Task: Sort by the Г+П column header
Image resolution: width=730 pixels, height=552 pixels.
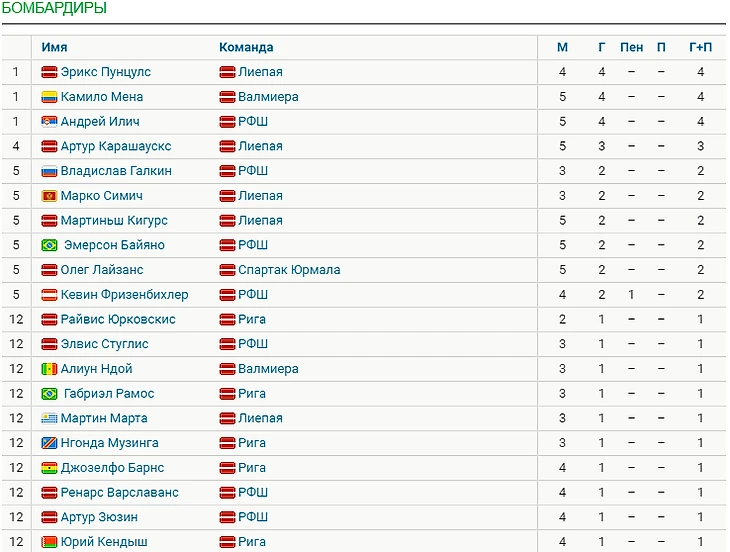Action: pyautogui.click(x=700, y=47)
